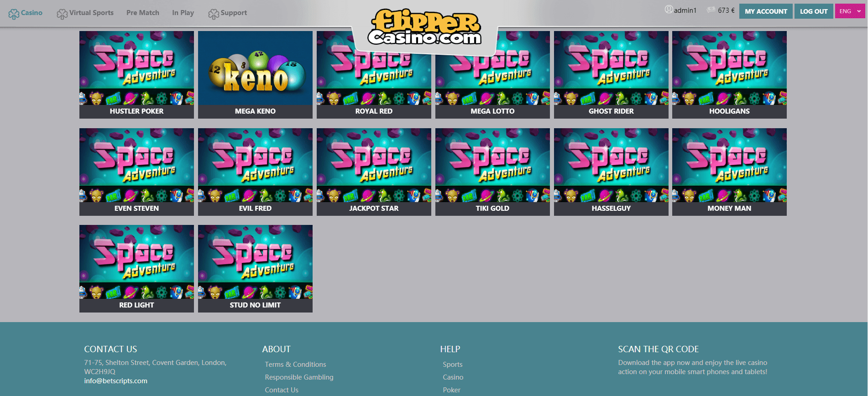Click admin1 username
Viewport: 868px width, 396px height.
point(685,10)
